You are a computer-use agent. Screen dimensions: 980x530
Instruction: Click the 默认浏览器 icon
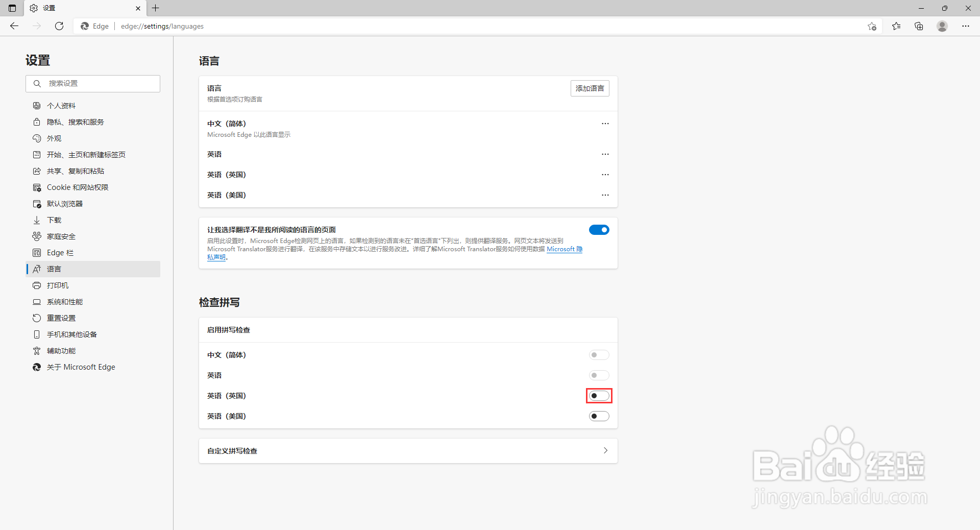37,204
